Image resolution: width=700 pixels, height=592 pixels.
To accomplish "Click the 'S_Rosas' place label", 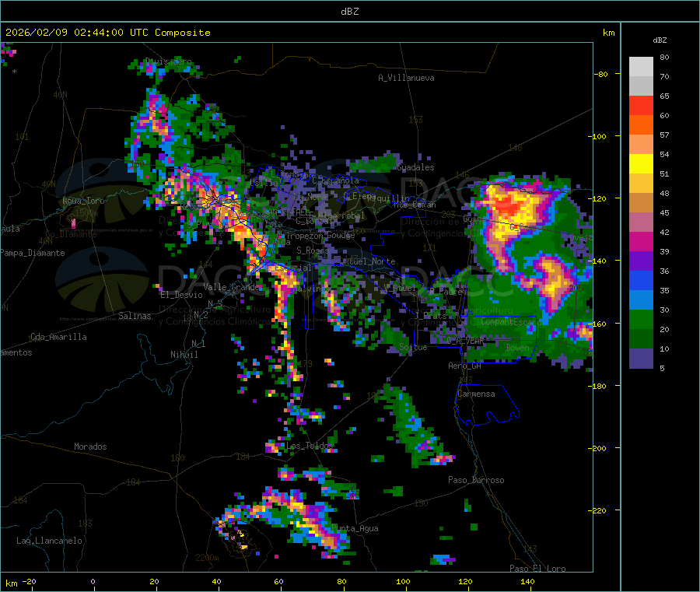I will pos(313,250).
